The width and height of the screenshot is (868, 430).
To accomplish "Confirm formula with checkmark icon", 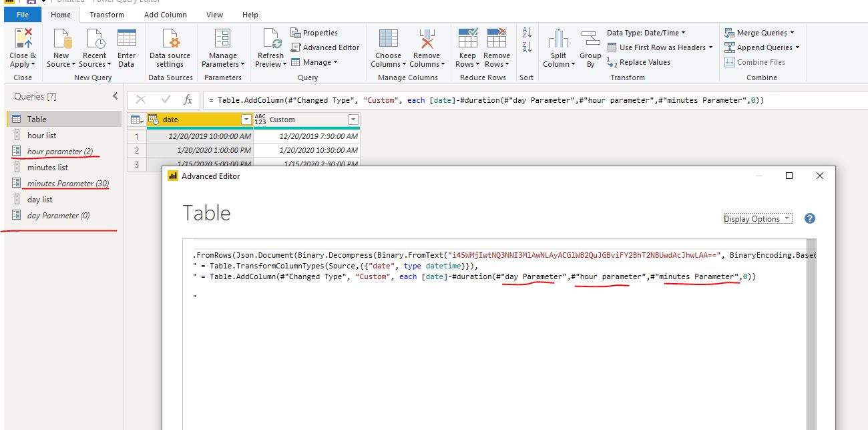I will pyautogui.click(x=166, y=99).
